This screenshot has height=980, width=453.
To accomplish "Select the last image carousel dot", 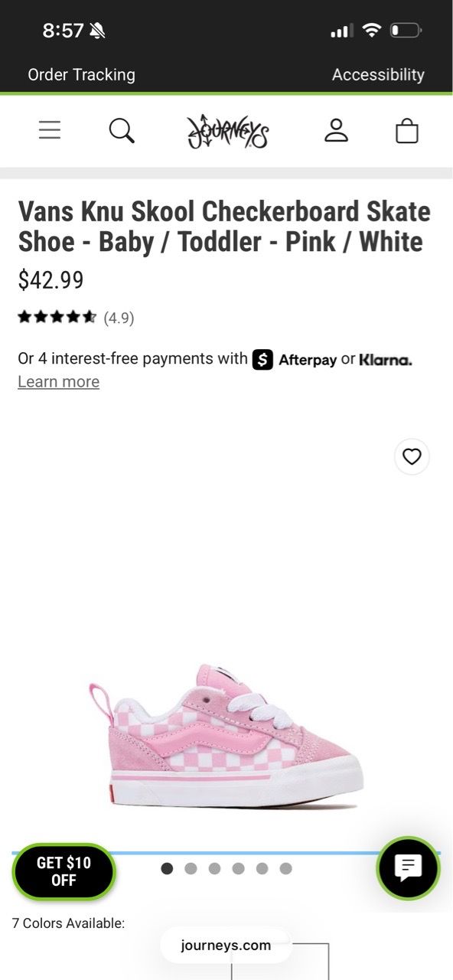I will coord(285,868).
